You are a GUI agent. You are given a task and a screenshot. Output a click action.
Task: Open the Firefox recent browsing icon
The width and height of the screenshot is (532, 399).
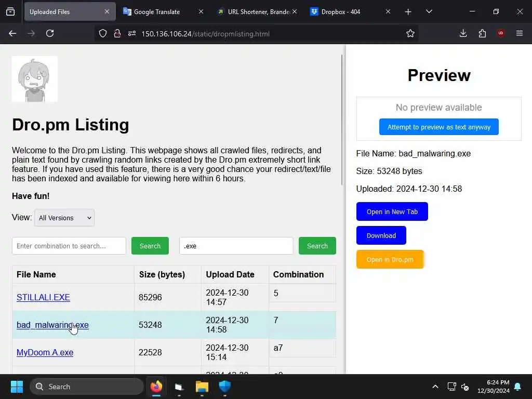tap(10, 11)
